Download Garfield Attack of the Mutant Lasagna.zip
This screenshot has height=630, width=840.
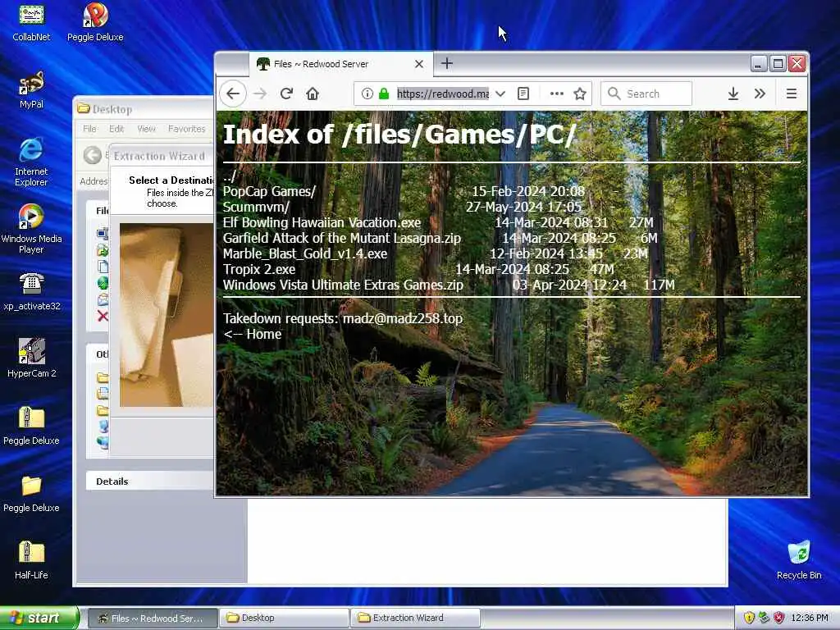[342, 238]
